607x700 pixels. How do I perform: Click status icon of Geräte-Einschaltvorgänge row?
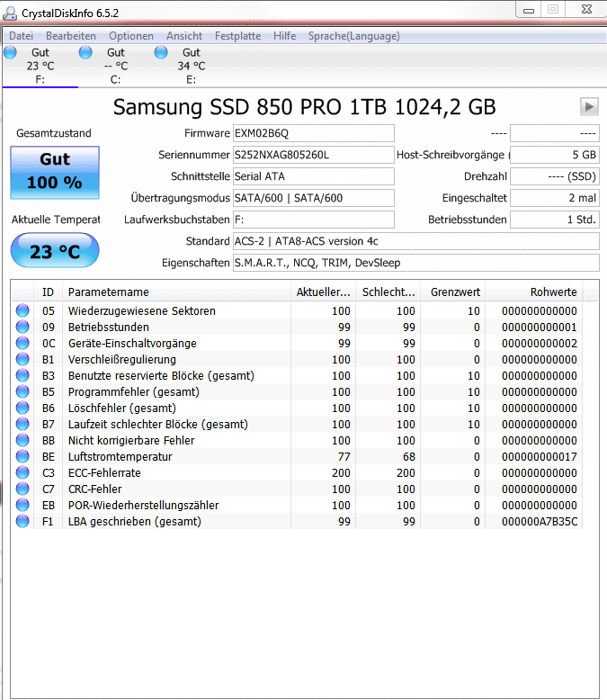pos(22,343)
